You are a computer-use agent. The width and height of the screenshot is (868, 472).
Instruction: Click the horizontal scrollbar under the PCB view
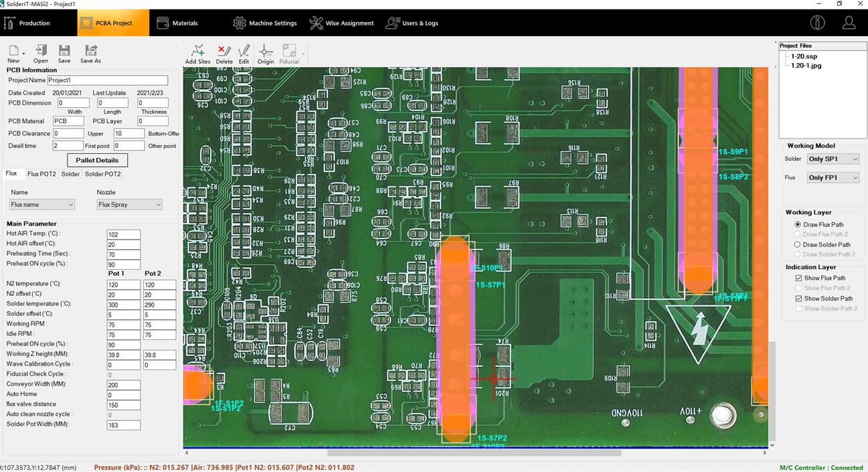[474, 453]
